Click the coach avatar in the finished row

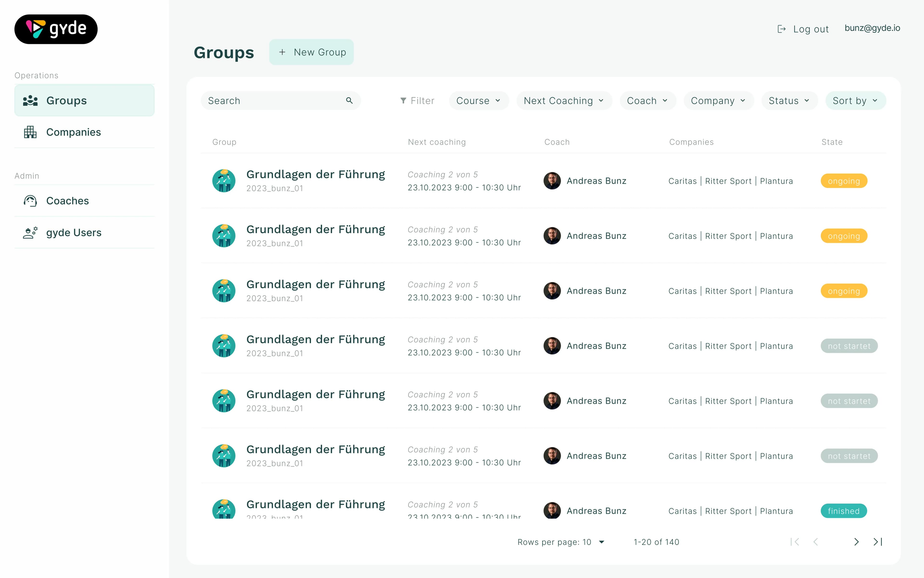(x=552, y=510)
